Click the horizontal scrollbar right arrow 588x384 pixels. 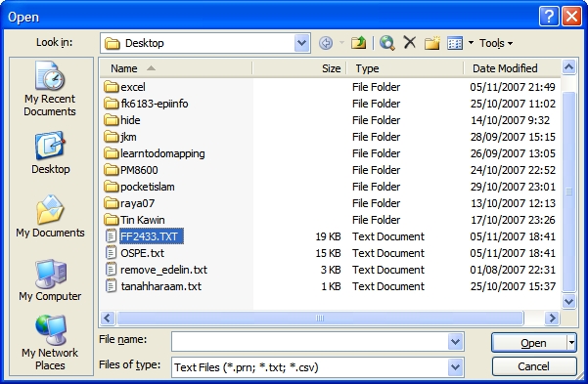click(x=552, y=319)
